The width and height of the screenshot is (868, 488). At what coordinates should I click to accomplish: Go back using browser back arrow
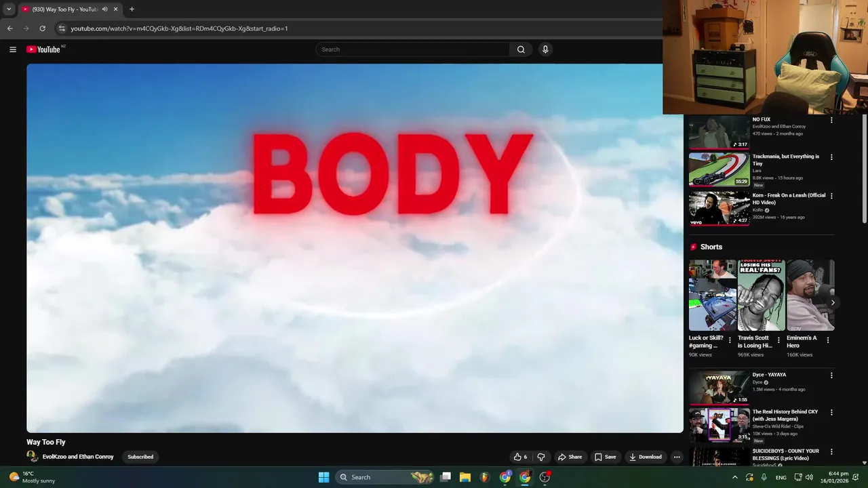tap(9, 28)
